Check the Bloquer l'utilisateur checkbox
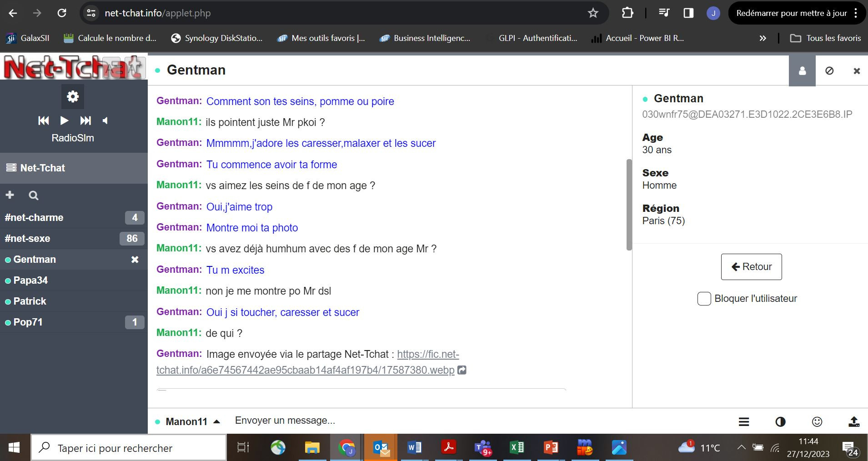The image size is (868, 461). pos(704,299)
